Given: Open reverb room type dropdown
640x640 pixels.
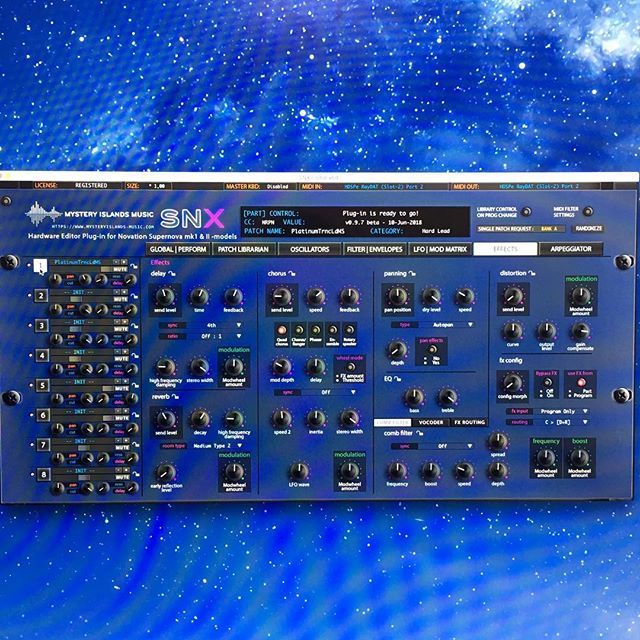Looking at the screenshot, I should [215, 446].
